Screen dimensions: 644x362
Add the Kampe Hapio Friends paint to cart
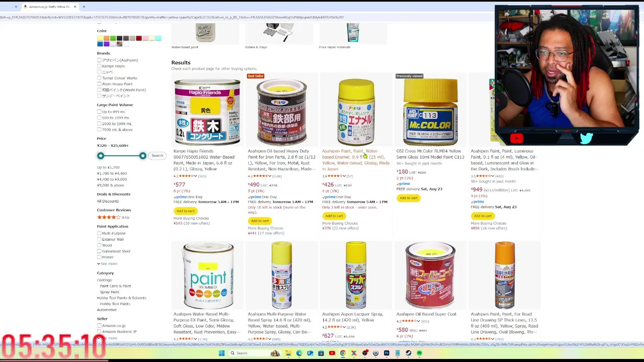coord(185,211)
